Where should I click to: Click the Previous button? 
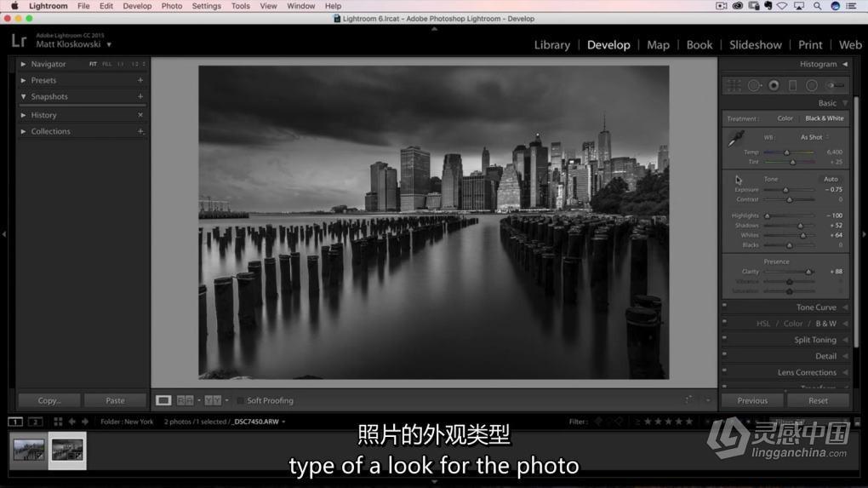[x=752, y=400]
